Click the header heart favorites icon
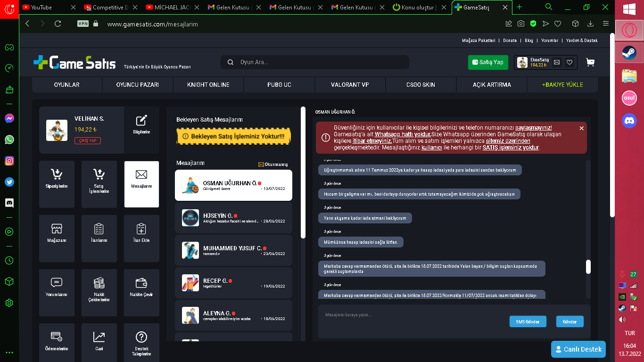This screenshot has height=362, width=644. pyautogui.click(x=570, y=62)
